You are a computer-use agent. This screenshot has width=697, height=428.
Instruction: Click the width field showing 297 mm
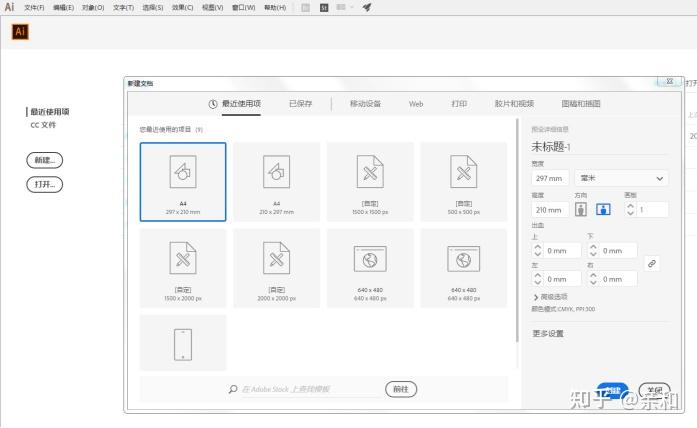(x=550, y=178)
